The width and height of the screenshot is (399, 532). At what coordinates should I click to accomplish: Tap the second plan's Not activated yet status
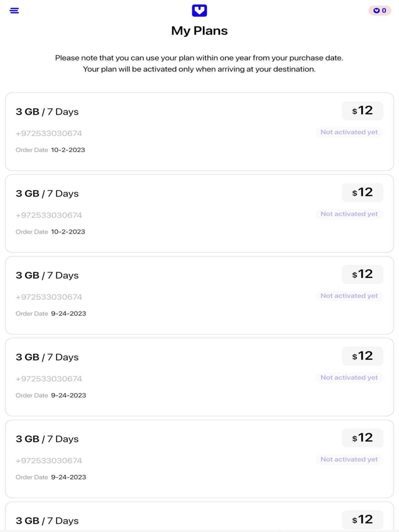[x=349, y=214]
